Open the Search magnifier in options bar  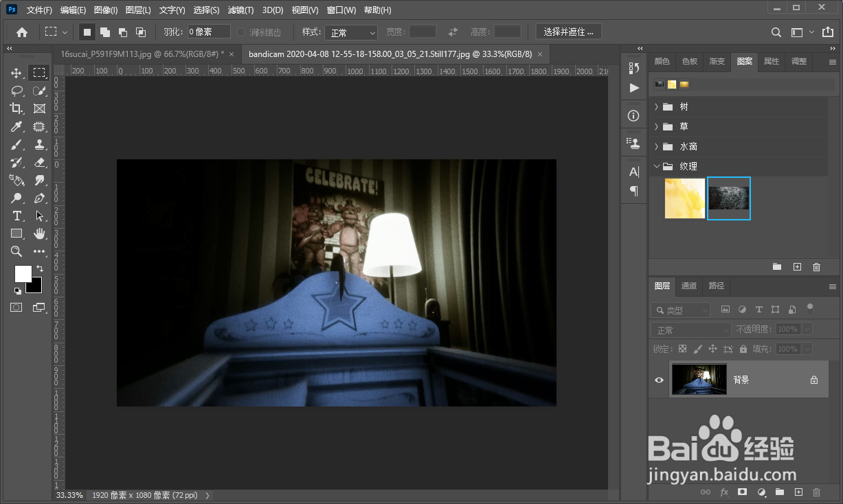click(776, 32)
